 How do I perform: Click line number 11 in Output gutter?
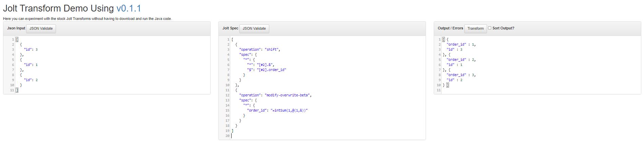point(439,90)
